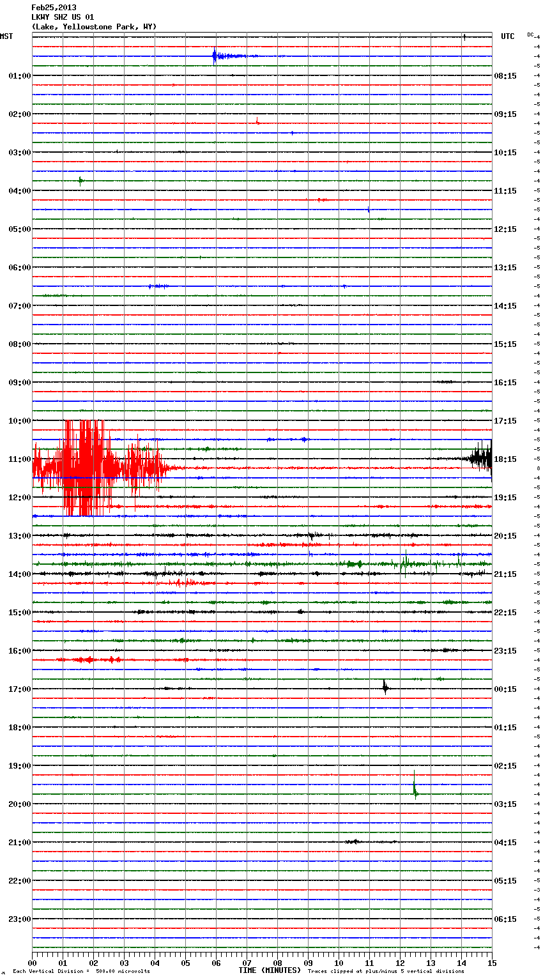Image resolution: width=543 pixels, height=980 pixels.
Task: Click the 01:15 UTC time label
Action: 505,728
